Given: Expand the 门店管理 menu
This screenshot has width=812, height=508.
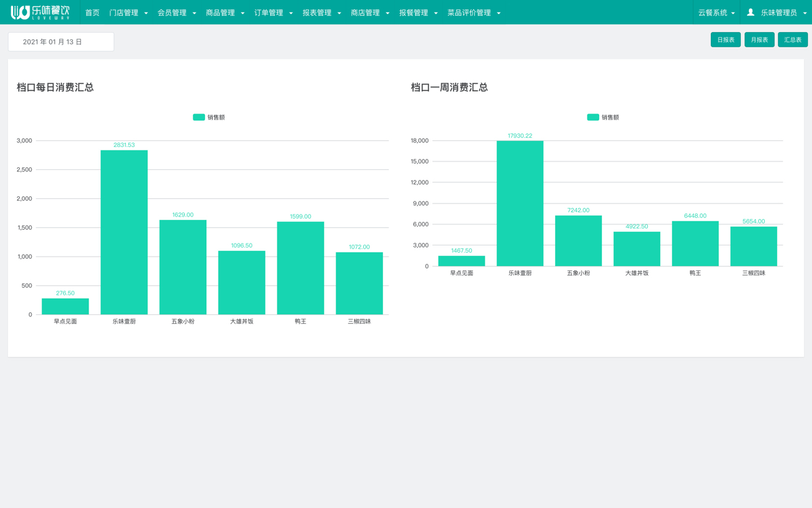Looking at the screenshot, I should point(129,12).
